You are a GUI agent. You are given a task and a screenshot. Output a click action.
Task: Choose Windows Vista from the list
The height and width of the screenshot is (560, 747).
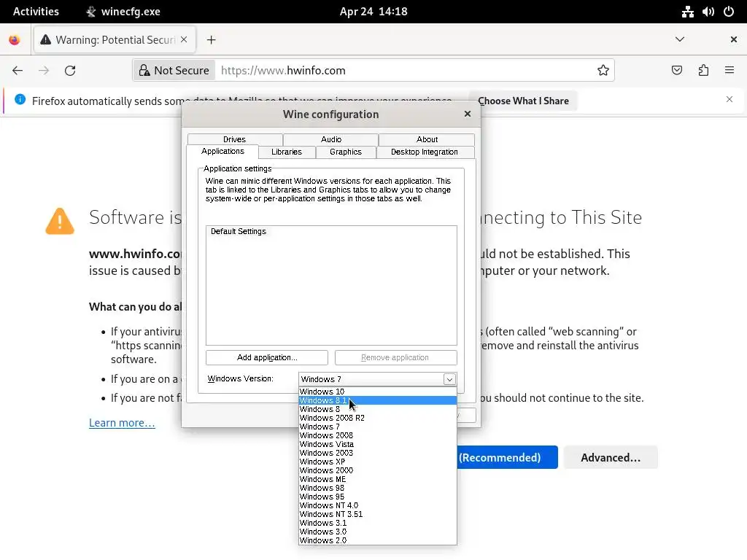[x=377, y=444]
